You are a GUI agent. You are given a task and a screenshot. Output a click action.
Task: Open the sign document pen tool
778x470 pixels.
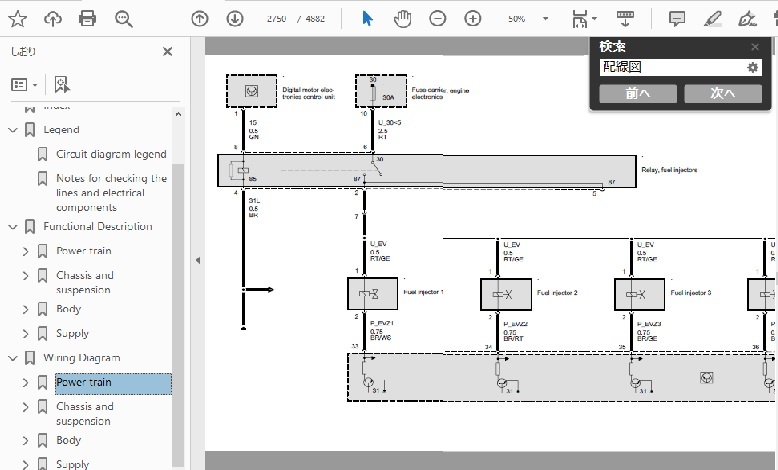click(747, 19)
